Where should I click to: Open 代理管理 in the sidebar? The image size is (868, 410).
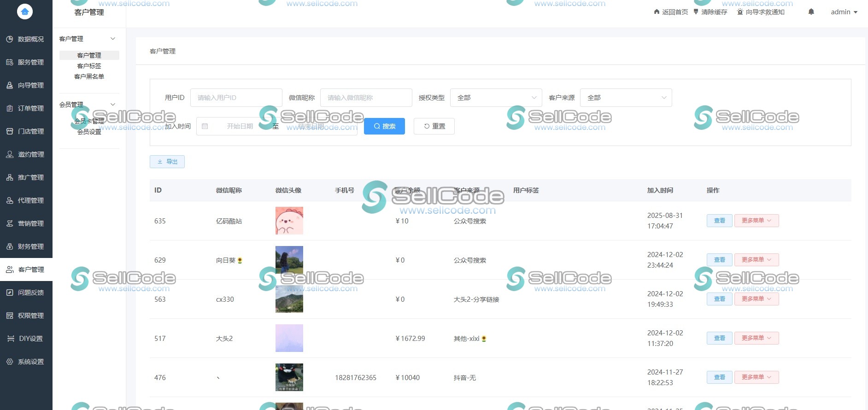pos(26,200)
